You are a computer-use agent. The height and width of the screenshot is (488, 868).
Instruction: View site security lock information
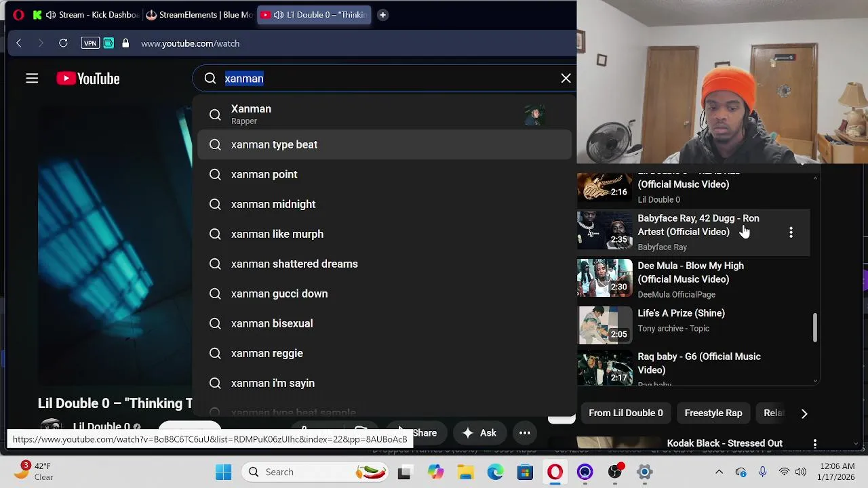point(125,43)
